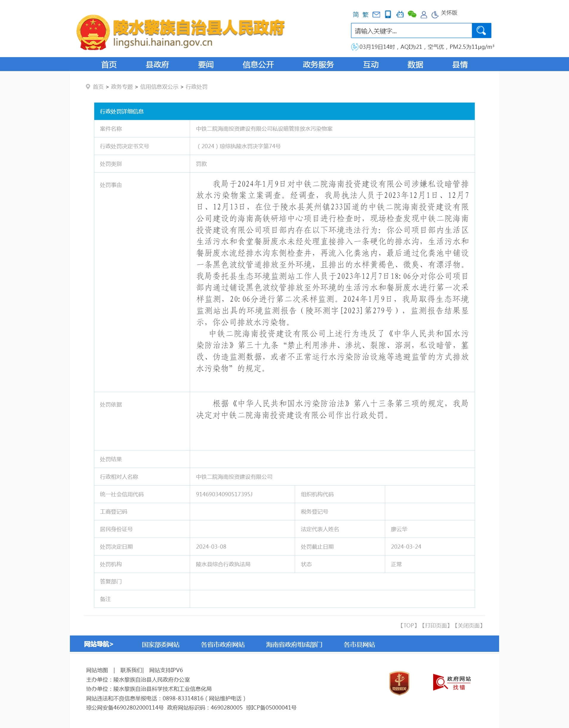Image resolution: width=569 pixels, height=728 pixels.
Task: Select the credit code 91469034090517395J
Action: [x=224, y=494]
